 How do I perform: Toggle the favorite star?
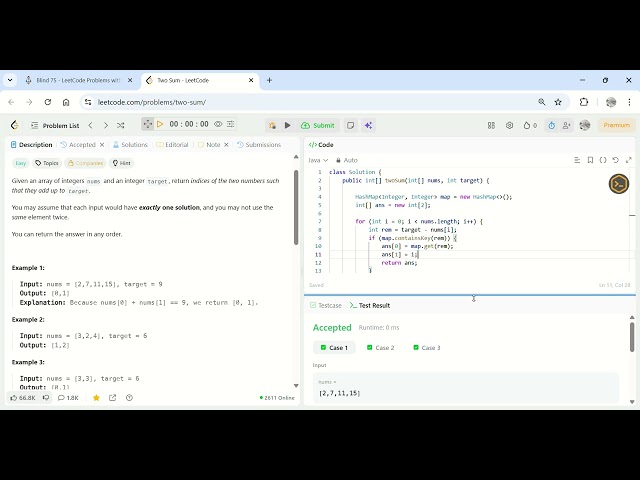pyautogui.click(x=96, y=398)
